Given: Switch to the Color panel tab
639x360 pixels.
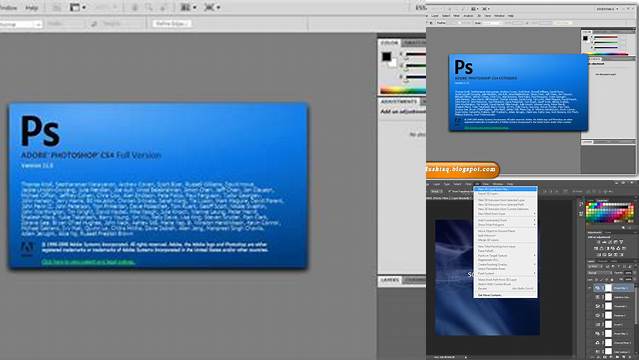Looking at the screenshot, I should pos(389,43).
